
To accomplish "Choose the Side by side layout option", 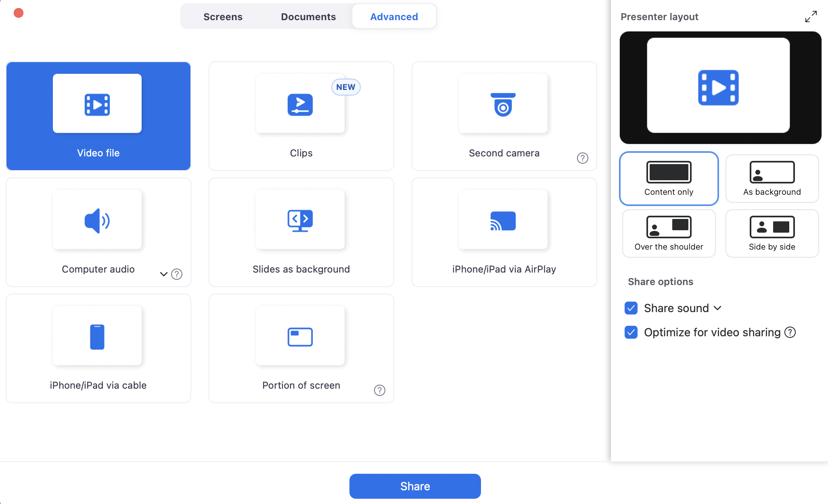I will coord(772,233).
